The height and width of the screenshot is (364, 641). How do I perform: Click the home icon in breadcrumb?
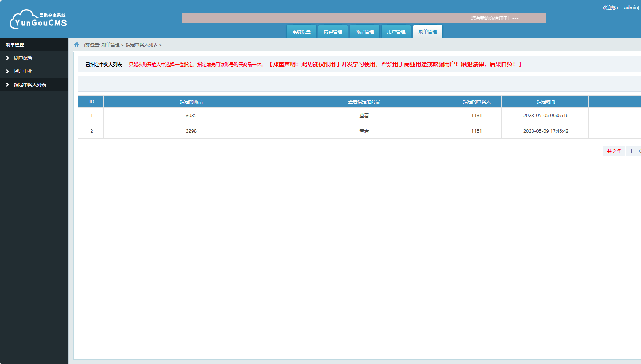76,45
